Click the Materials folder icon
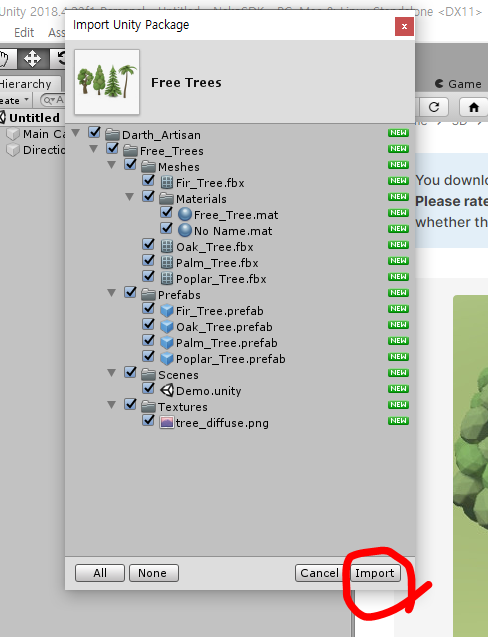 [x=166, y=199]
